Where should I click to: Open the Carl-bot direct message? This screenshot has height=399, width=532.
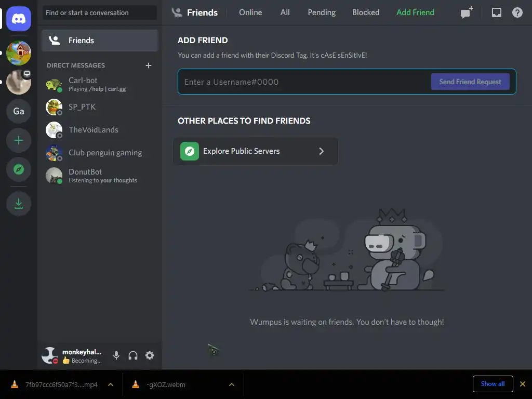[100, 85]
